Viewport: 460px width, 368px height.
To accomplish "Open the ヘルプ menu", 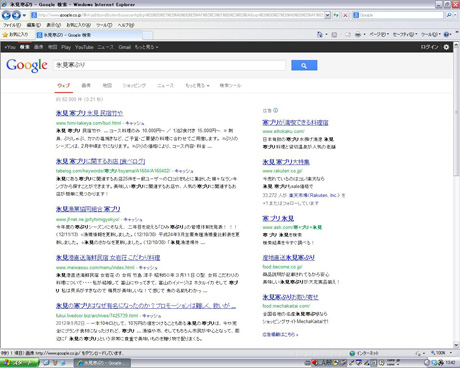I will pyautogui.click(x=126, y=25).
